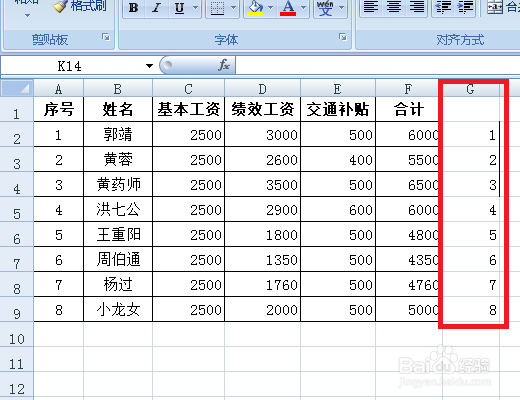
Task: Open underline style dropdown arrow
Action: click(196, 8)
